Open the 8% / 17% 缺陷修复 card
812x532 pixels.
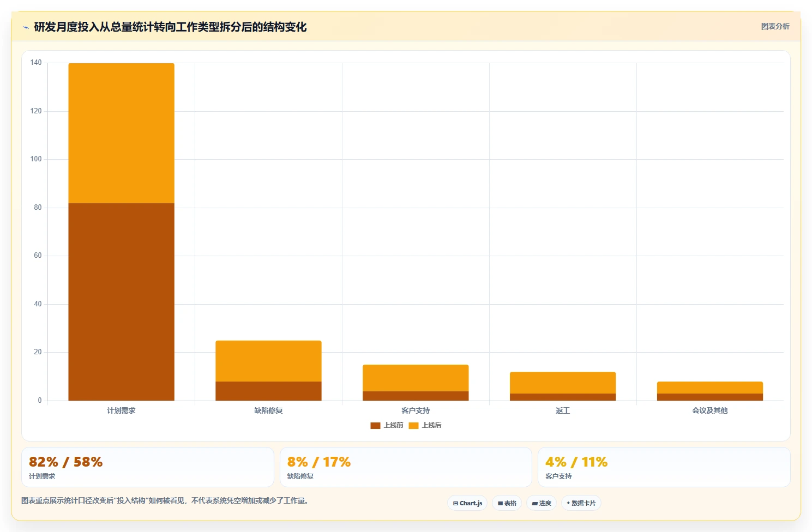(406, 467)
